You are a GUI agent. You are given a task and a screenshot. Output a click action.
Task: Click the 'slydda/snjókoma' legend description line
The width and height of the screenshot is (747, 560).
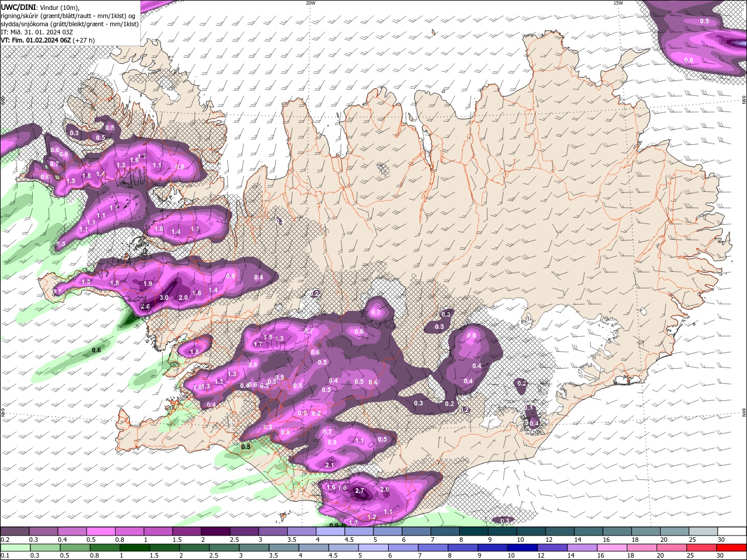69,24
